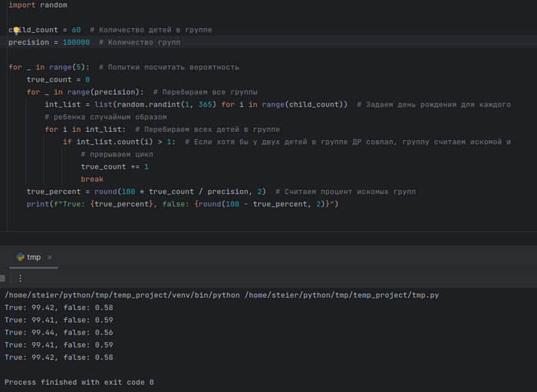The width and height of the screenshot is (537, 392).
Task: Close the tmp run tab
Action: click(50, 258)
